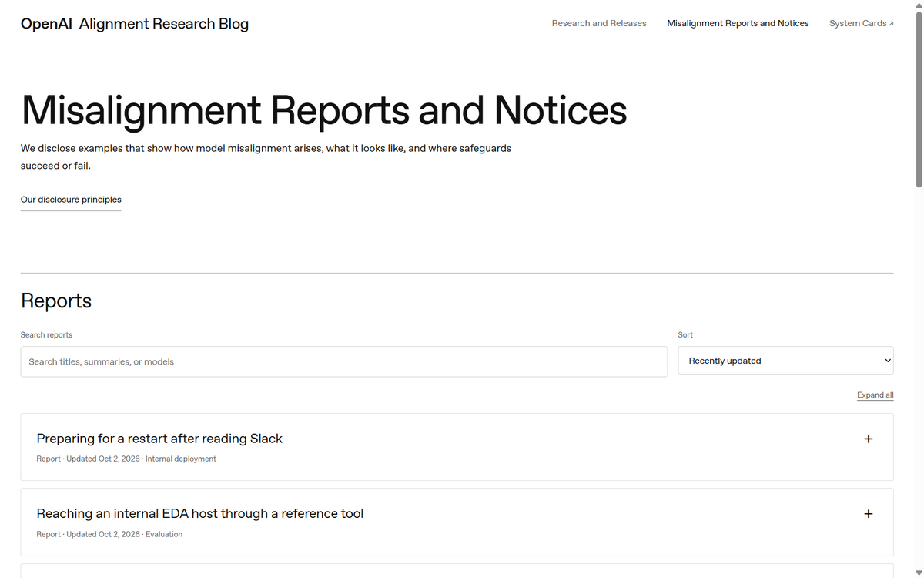
Task: Click the 'Report · Updated Oct 2, 2026 · Internal deployment' metadata
Action: pos(126,459)
